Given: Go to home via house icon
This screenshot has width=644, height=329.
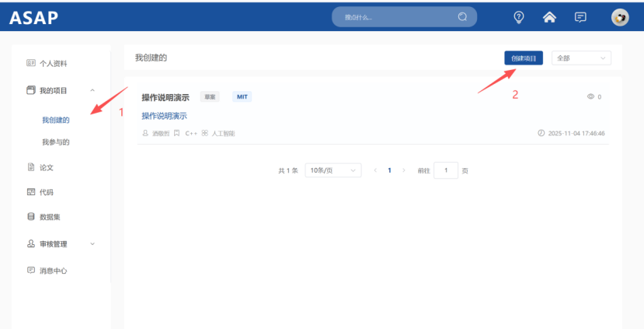Looking at the screenshot, I should (x=549, y=17).
